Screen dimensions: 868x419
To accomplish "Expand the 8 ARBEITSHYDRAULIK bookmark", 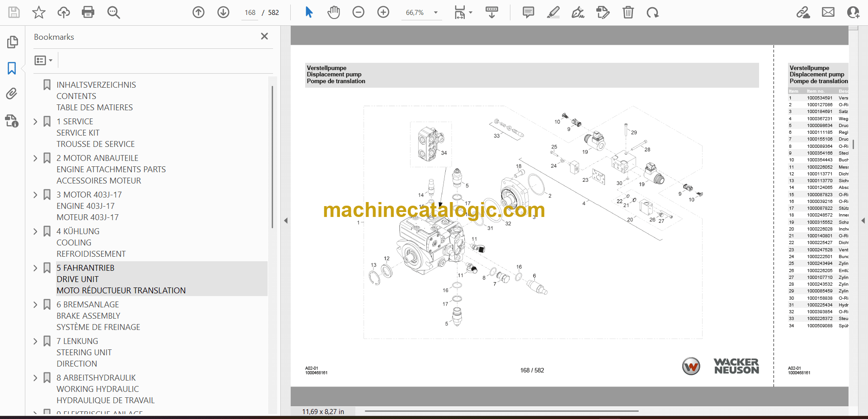I will (x=35, y=378).
